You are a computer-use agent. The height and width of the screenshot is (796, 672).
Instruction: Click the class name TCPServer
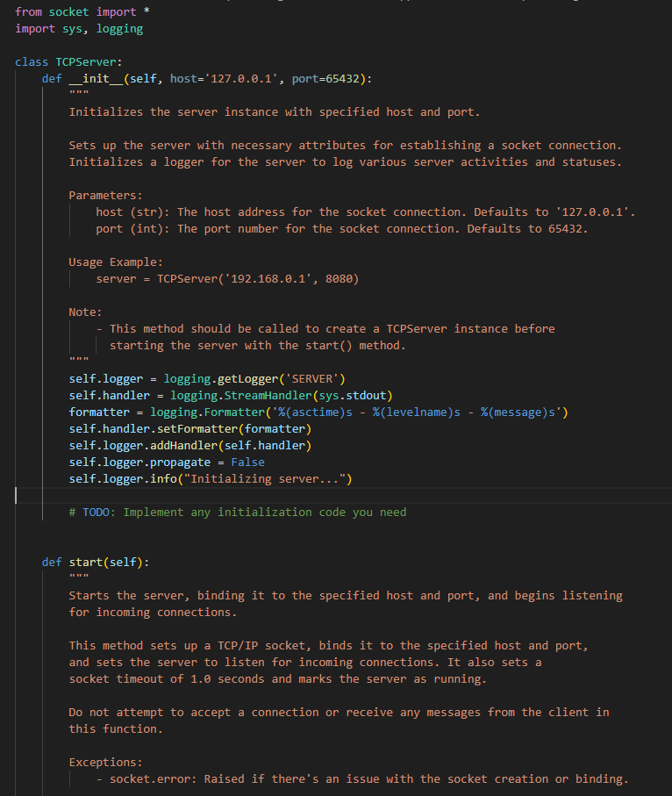click(x=86, y=62)
